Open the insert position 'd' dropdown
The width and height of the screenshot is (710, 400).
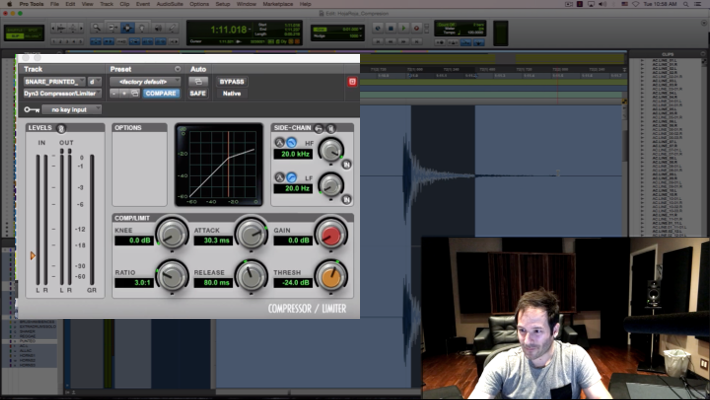point(94,82)
